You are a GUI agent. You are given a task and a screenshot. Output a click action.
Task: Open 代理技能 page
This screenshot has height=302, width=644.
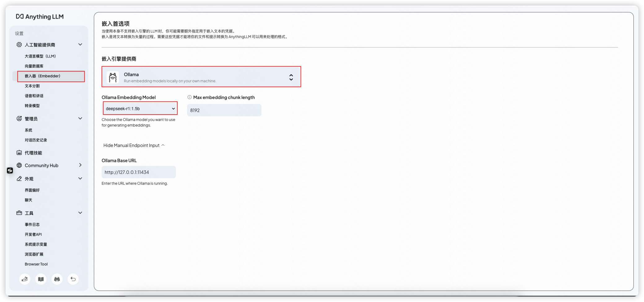[33, 153]
